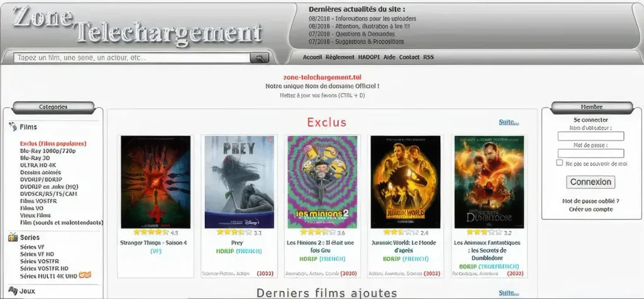Click the Series section heading
The height and width of the screenshot is (299, 644).
[x=30, y=237]
